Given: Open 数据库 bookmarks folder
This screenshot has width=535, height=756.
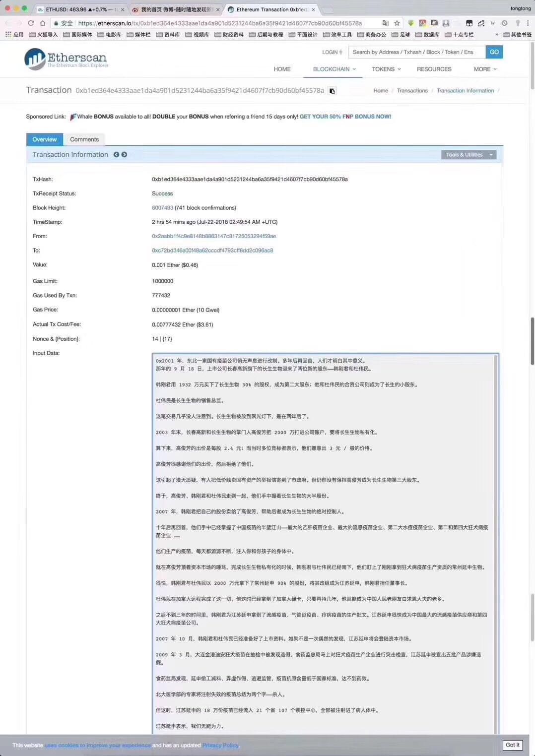Looking at the screenshot, I should pyautogui.click(x=427, y=35).
